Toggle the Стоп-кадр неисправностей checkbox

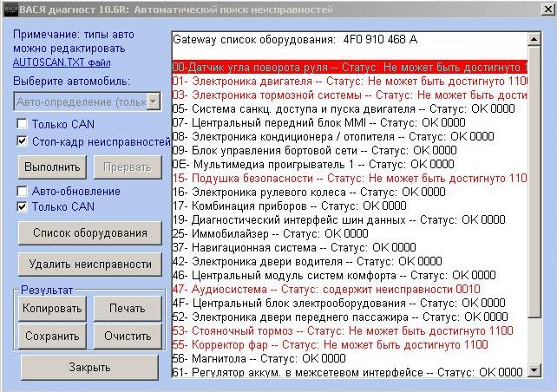(22, 140)
